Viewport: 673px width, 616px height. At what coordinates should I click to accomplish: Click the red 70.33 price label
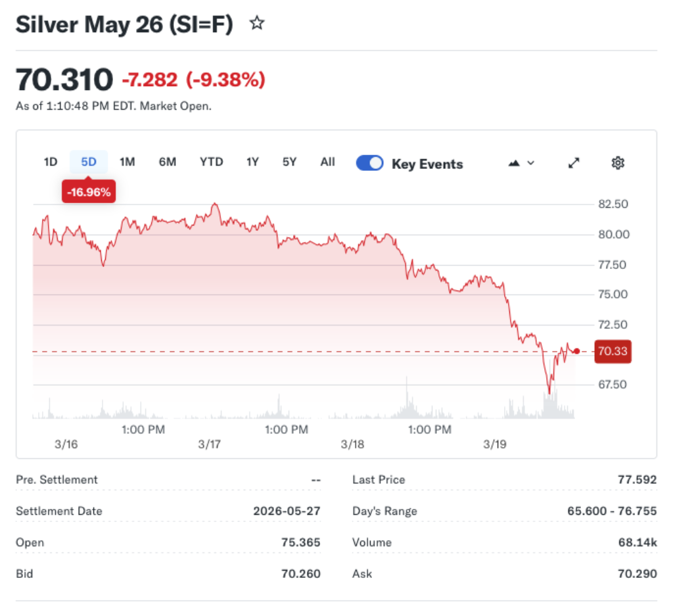(x=613, y=351)
